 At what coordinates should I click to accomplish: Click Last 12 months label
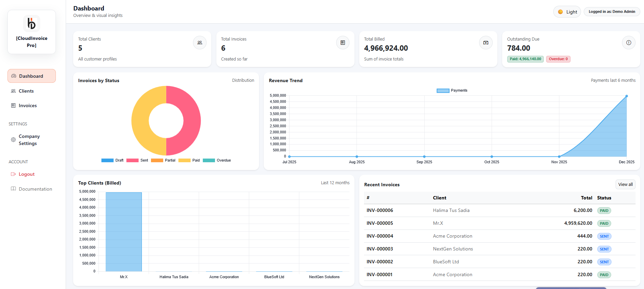[x=335, y=183]
